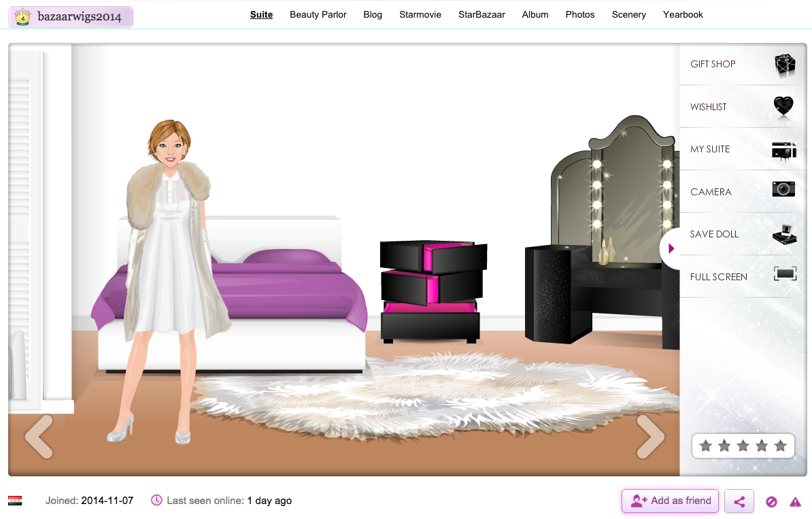Rate the suite four stars
This screenshot has height=519, width=812.
coord(762,446)
